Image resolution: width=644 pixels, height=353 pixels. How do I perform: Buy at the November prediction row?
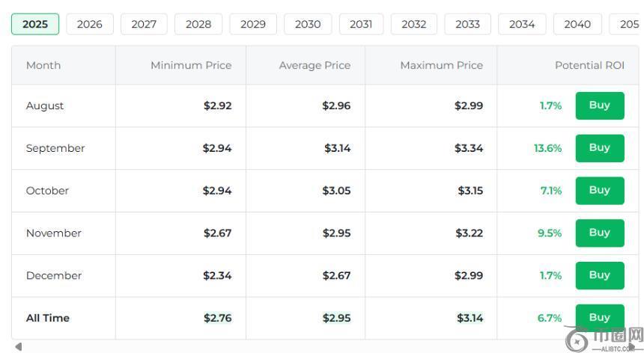[x=599, y=233]
